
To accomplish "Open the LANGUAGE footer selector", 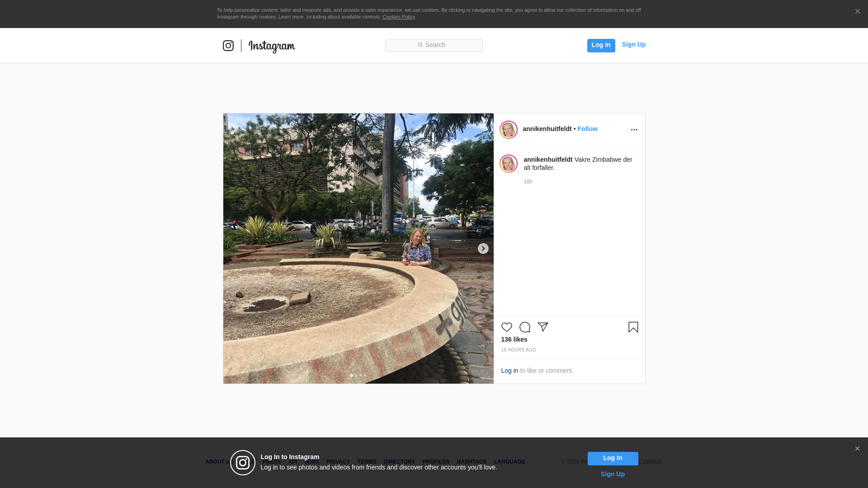I will pos(509,462).
